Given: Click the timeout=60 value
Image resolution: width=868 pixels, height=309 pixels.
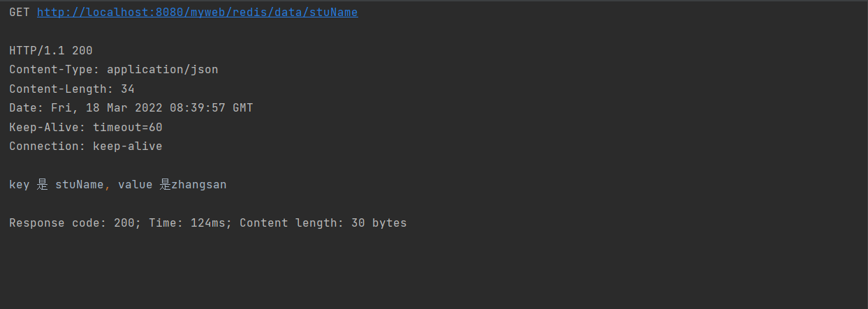Looking at the screenshot, I should [128, 128].
